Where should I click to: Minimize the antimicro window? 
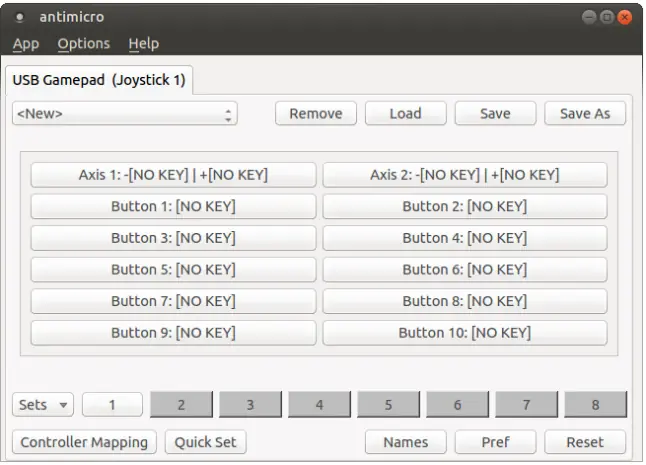pos(589,17)
